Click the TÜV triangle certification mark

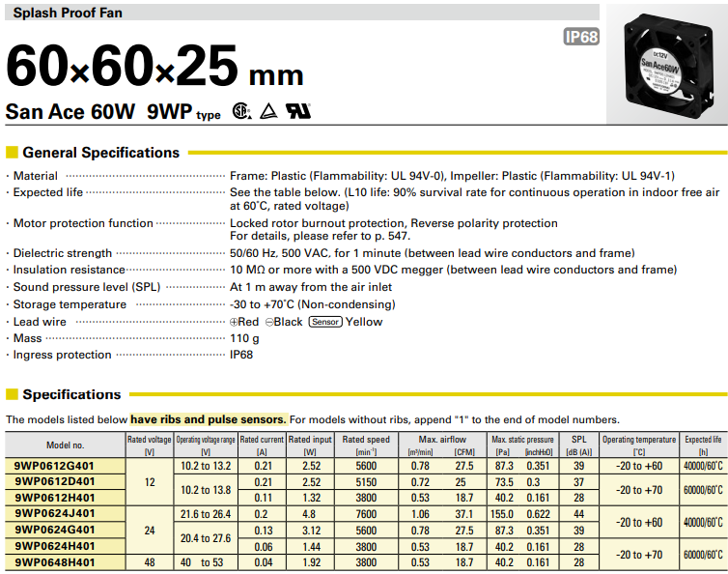pyautogui.click(x=269, y=111)
